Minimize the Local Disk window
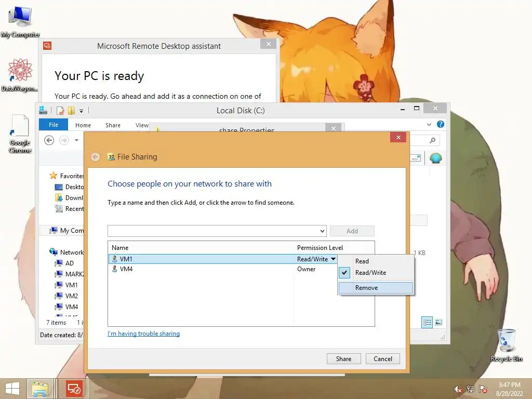532x399 pixels. [x=403, y=109]
